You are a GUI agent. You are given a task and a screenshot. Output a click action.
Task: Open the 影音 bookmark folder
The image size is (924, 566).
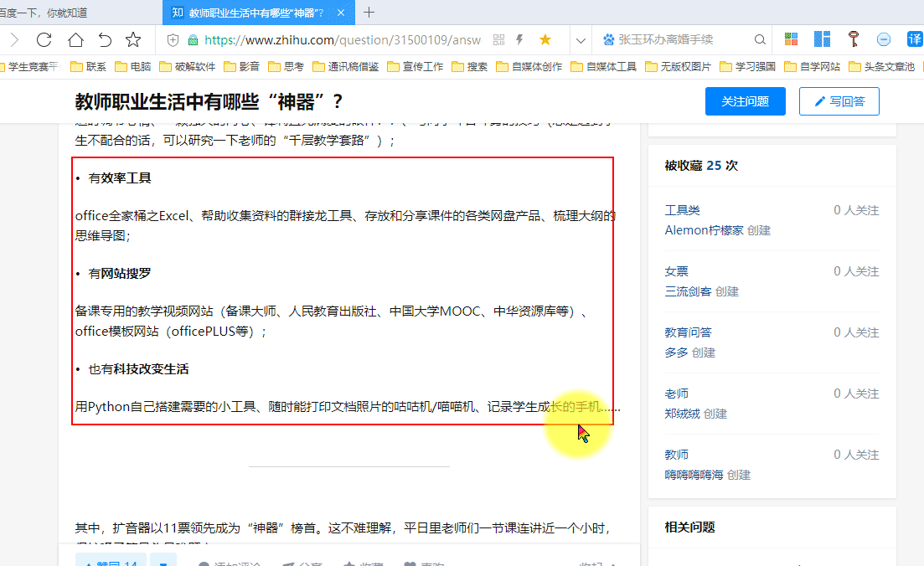[x=241, y=66]
